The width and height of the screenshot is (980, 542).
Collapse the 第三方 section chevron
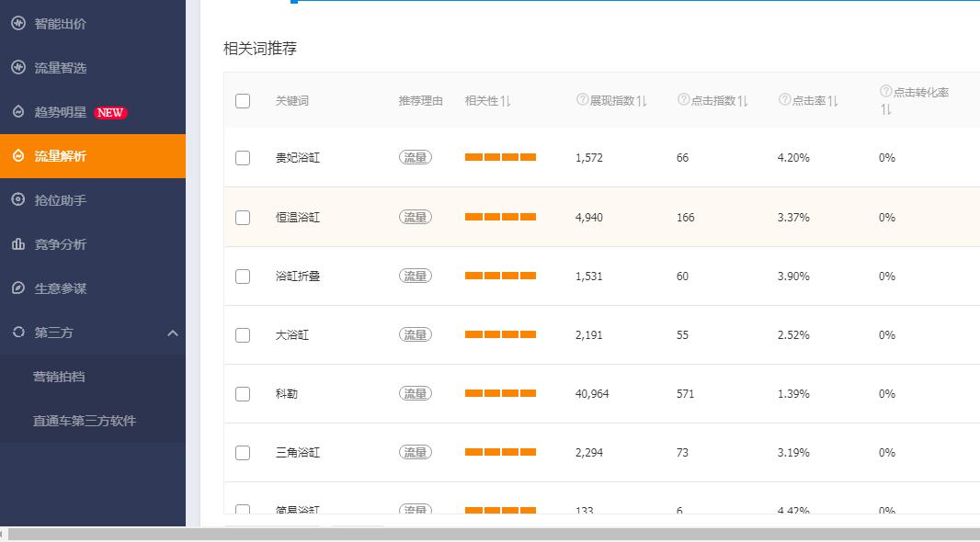[173, 333]
